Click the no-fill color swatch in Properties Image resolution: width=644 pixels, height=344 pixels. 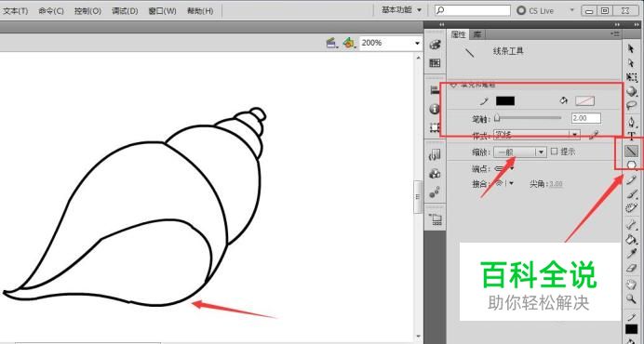point(584,101)
